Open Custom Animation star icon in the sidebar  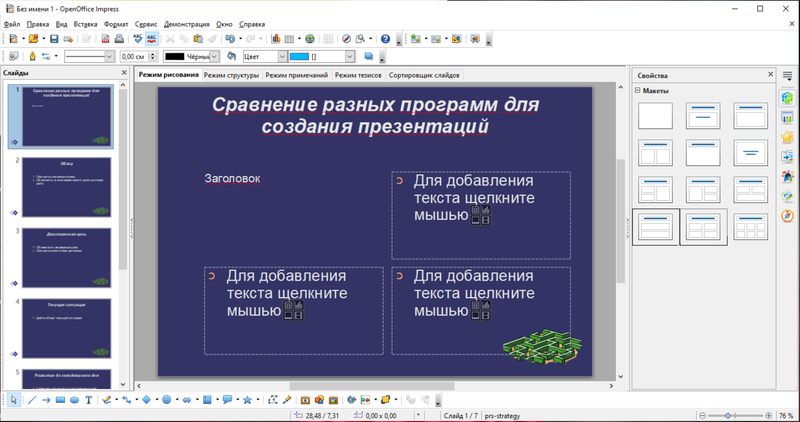(787, 137)
